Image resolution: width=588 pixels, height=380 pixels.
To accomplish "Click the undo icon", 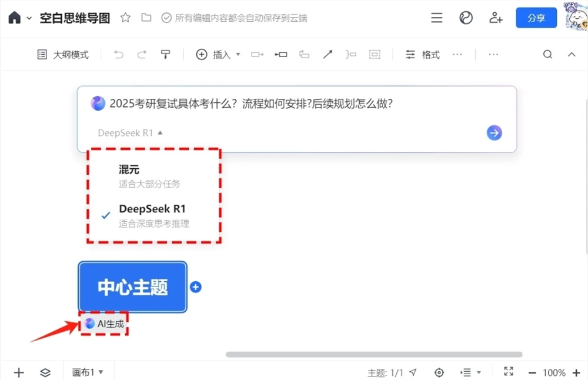I will [118, 54].
